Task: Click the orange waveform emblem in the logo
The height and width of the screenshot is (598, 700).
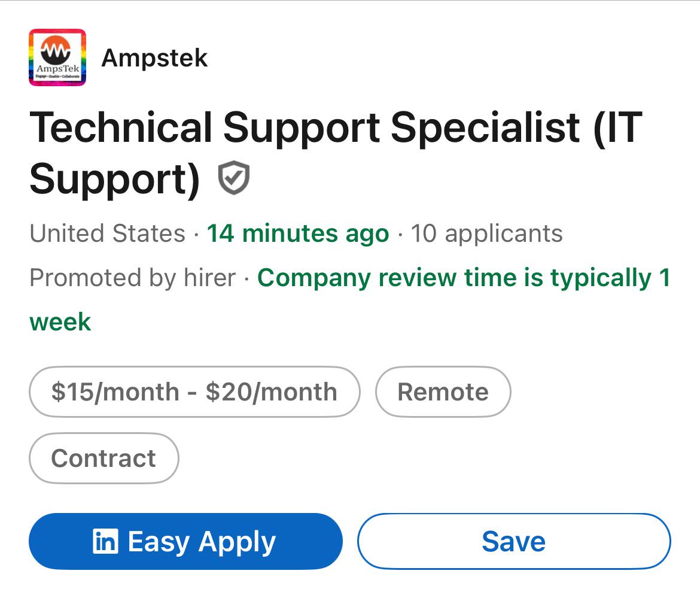Action: (x=56, y=50)
